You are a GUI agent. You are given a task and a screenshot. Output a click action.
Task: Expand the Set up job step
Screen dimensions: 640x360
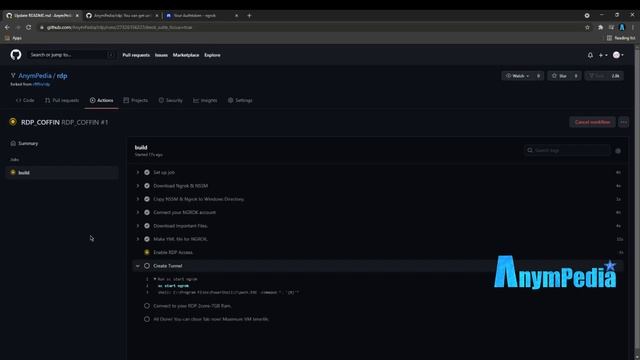(x=138, y=172)
